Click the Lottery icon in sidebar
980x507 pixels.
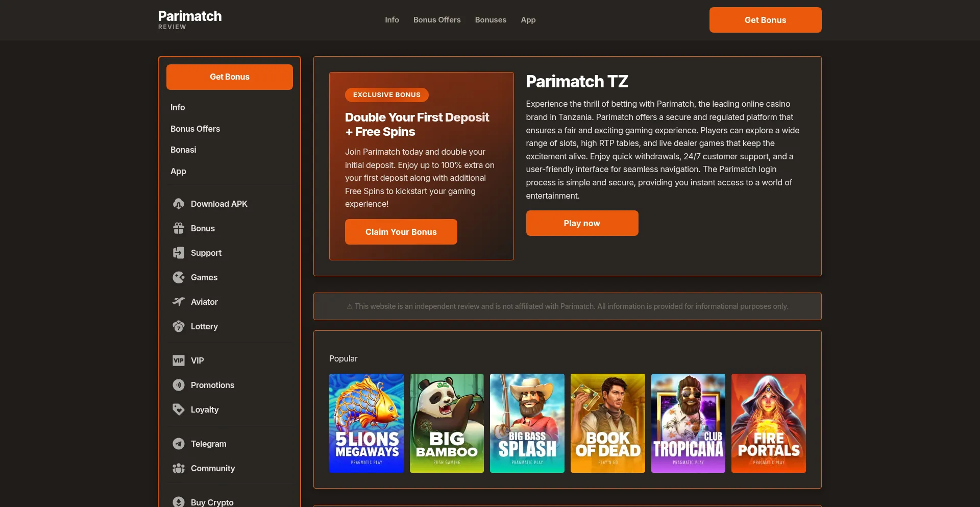[x=178, y=326]
